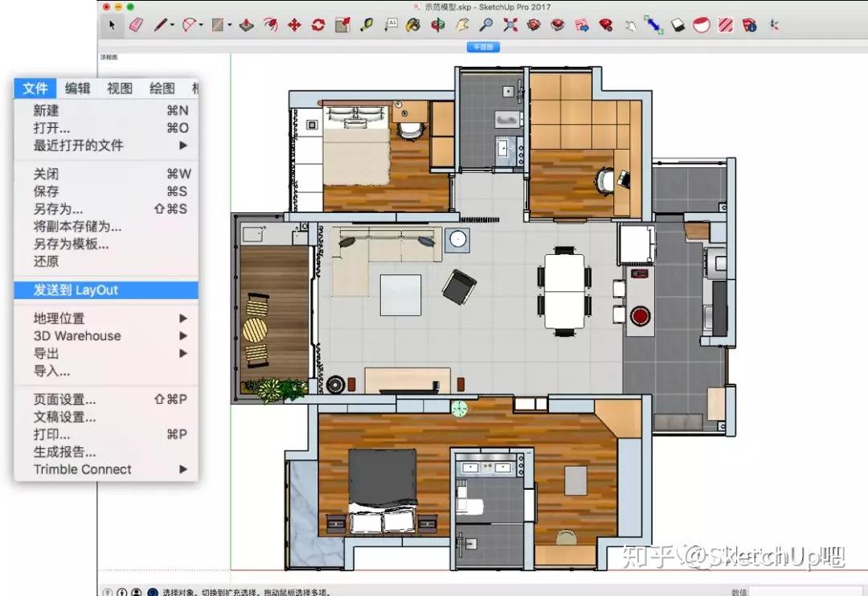Open the 编辑 menu
The width and height of the screenshot is (868, 596).
point(76,88)
